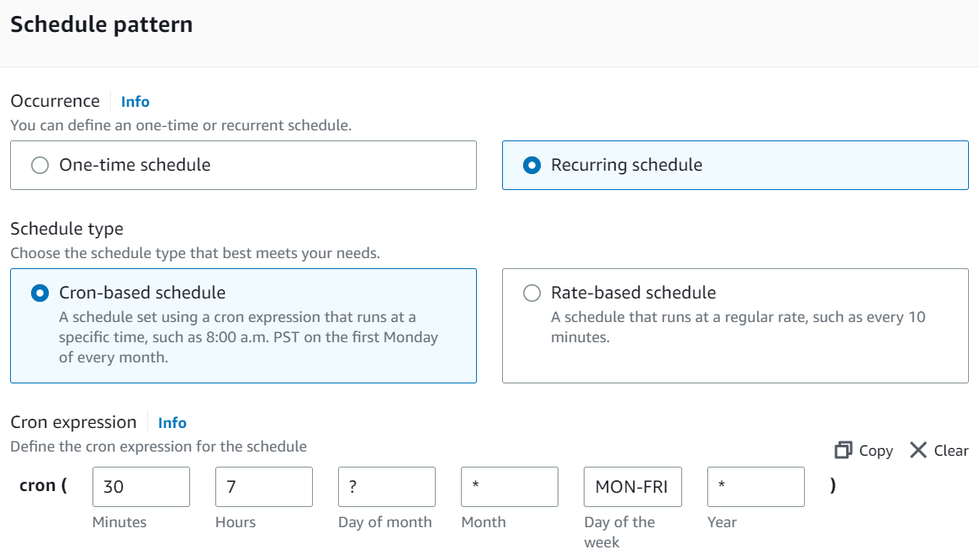The height and width of the screenshot is (560, 979).
Task: Choose the Rate-based schedule radio option
Action: tap(532, 293)
